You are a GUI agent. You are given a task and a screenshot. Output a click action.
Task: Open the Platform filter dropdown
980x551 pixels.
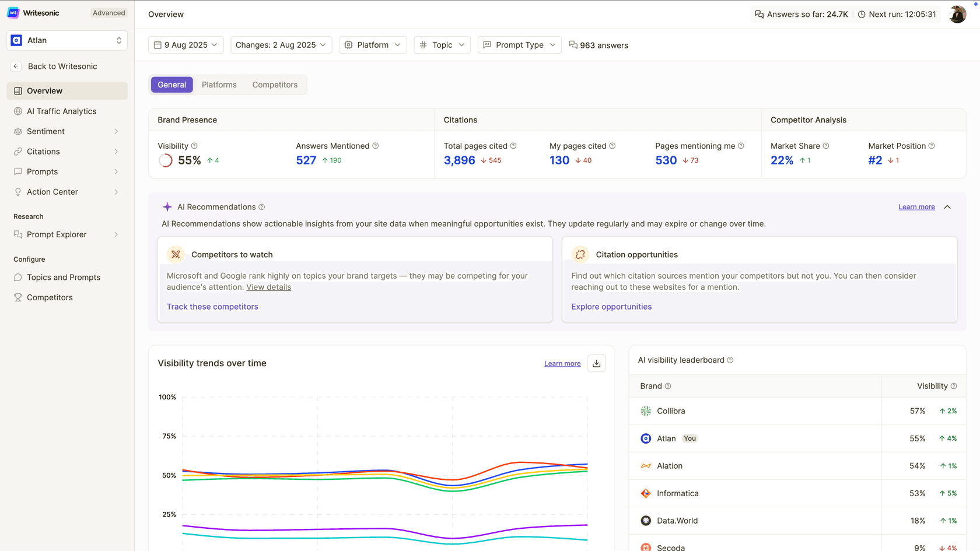pyautogui.click(x=373, y=45)
